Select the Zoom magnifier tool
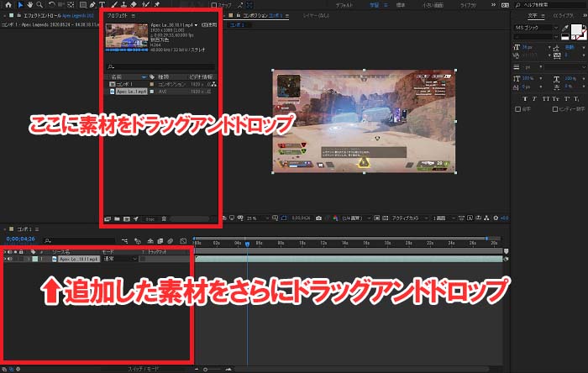This screenshot has width=588, height=373. click(x=39, y=5)
